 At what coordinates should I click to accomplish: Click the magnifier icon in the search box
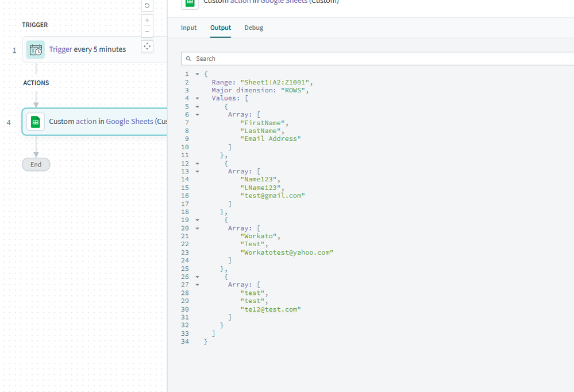(x=188, y=59)
